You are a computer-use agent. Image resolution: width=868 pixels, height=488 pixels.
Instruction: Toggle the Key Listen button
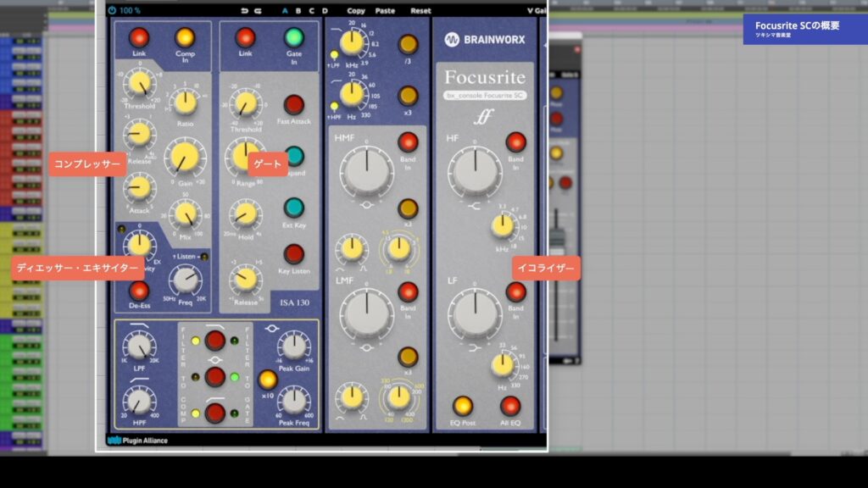294,254
